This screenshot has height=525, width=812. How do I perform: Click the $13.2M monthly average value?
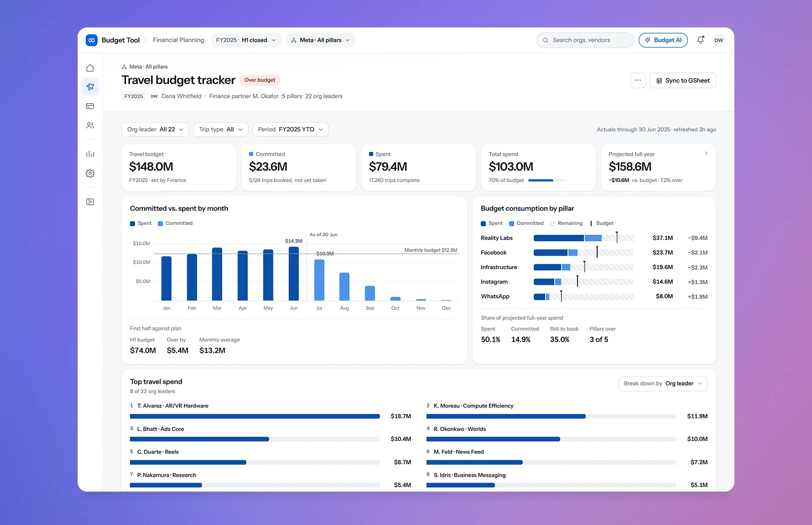[213, 350]
